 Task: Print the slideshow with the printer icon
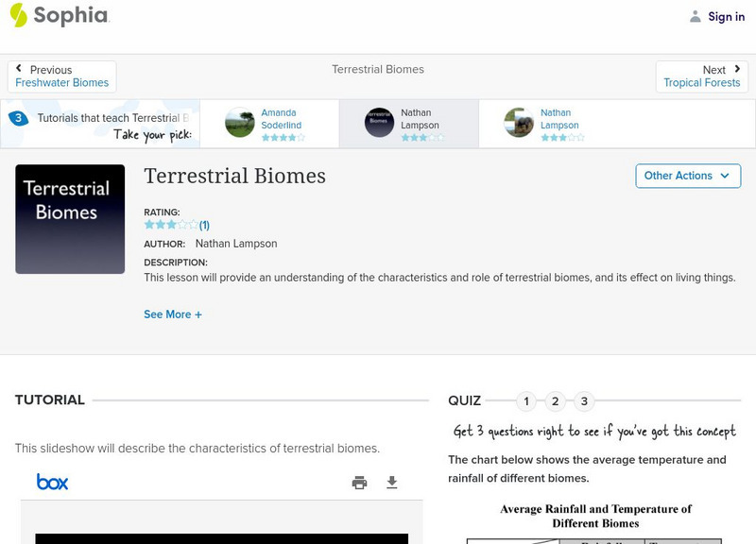[x=359, y=482]
